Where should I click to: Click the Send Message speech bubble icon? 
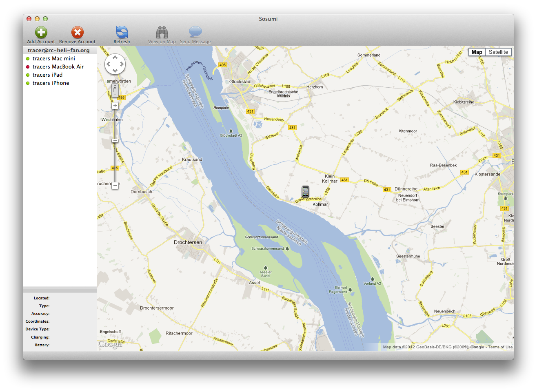click(195, 32)
